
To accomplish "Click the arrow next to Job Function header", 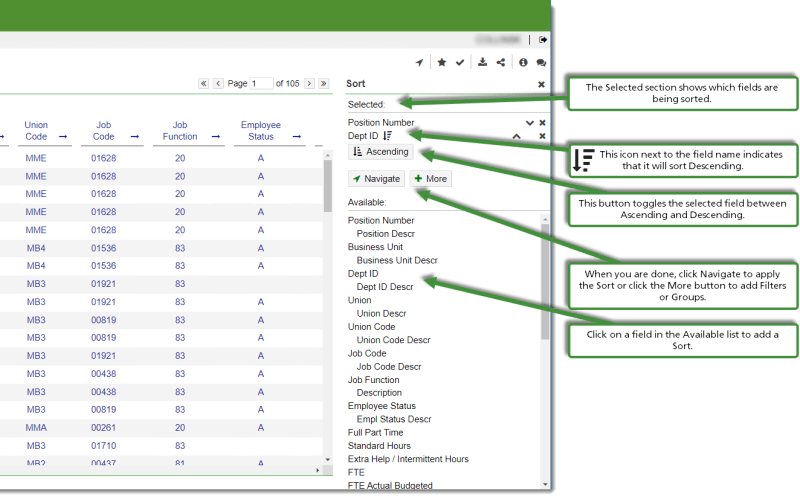I will [216, 137].
